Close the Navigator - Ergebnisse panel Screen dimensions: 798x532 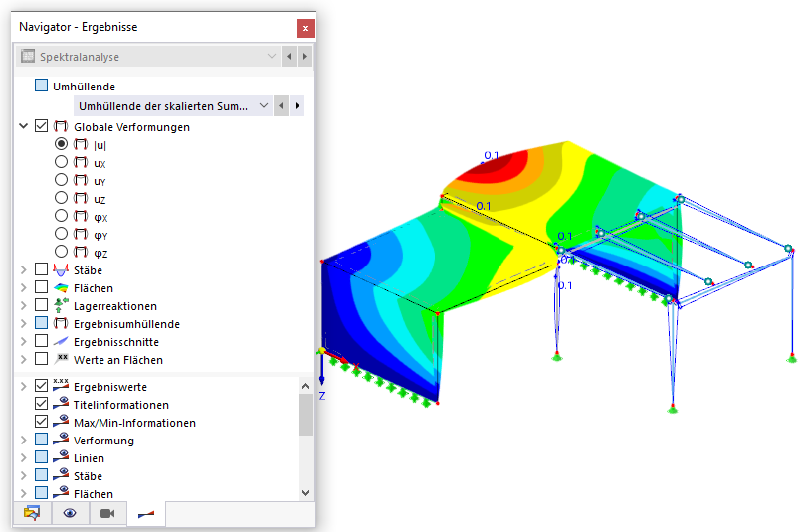coord(305,28)
